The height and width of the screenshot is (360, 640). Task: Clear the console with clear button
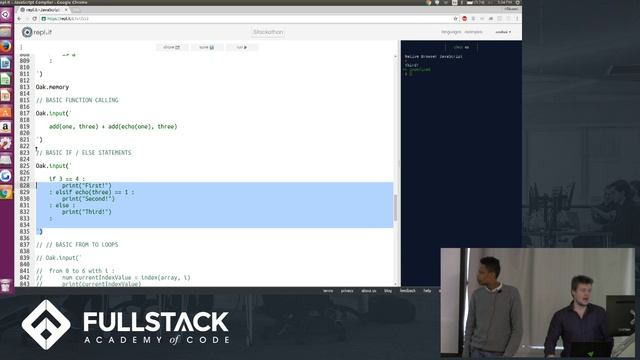click(x=462, y=47)
